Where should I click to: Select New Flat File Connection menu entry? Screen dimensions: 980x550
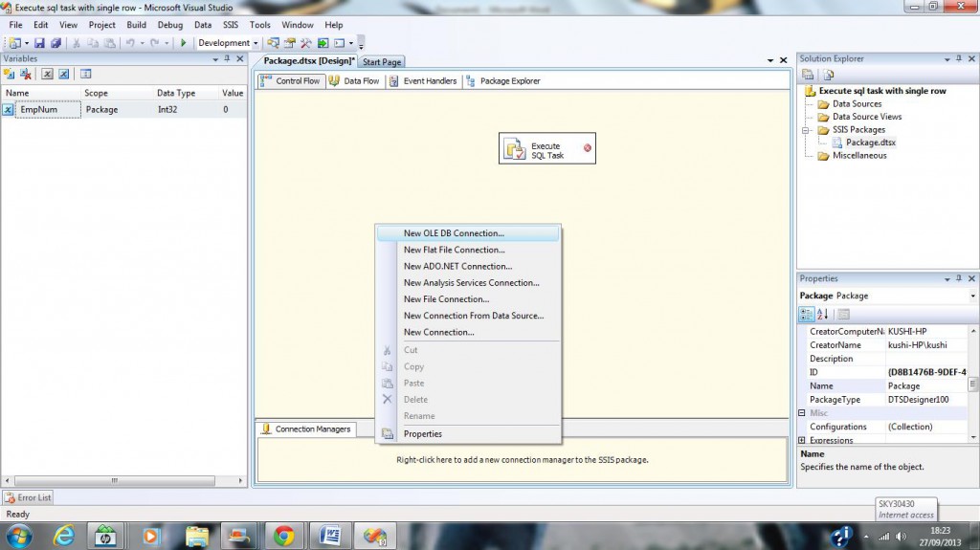click(454, 250)
